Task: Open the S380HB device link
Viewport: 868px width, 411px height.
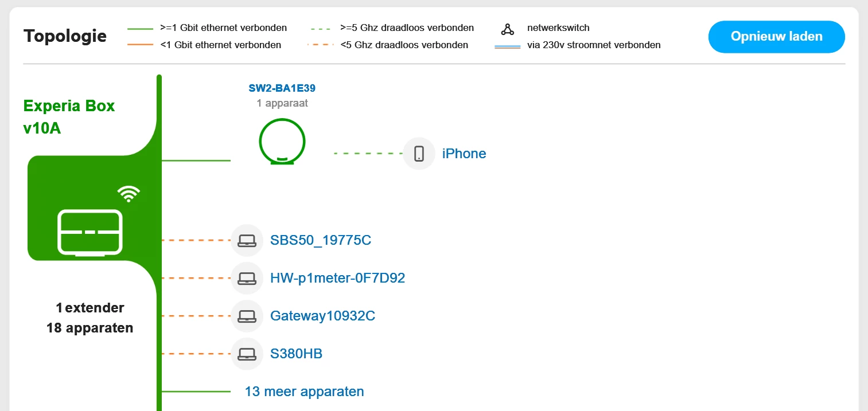Action: (x=296, y=354)
